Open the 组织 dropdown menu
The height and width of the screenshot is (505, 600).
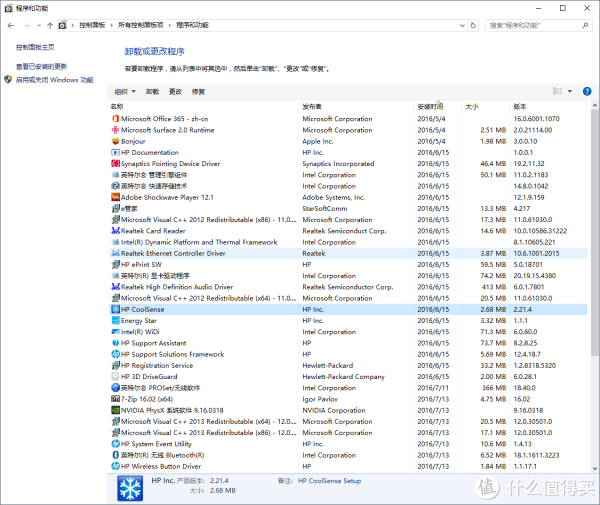(123, 91)
